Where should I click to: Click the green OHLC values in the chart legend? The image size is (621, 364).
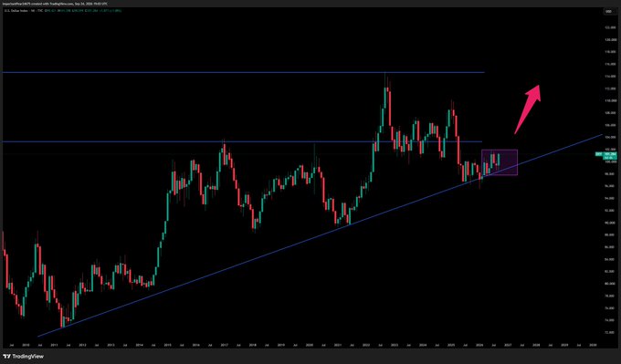pyautogui.click(x=84, y=11)
